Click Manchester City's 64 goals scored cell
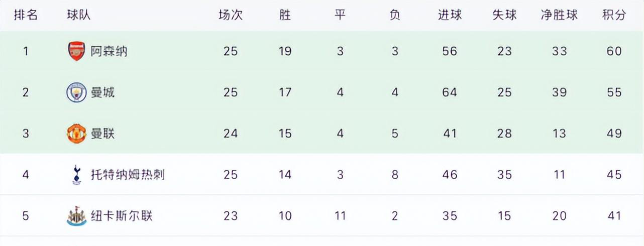The width and height of the screenshot is (644, 246). pyautogui.click(x=450, y=93)
